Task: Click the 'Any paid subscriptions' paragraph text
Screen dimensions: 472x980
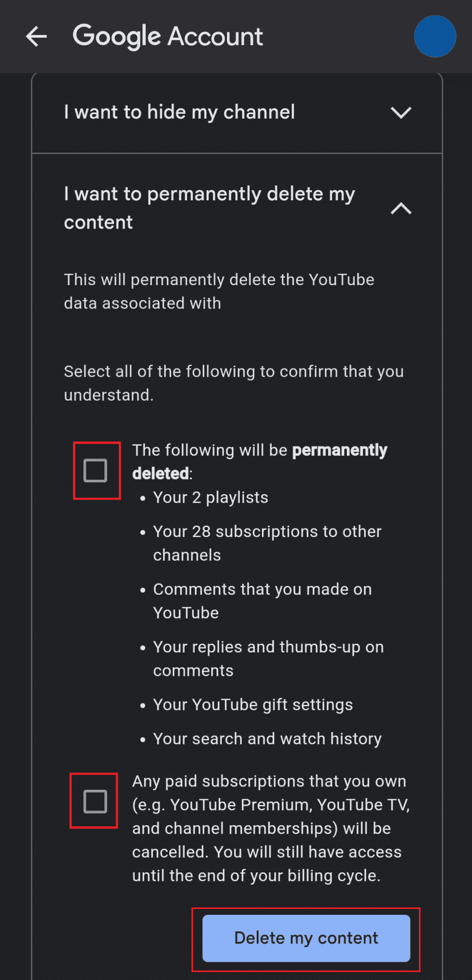Action: coord(270,828)
